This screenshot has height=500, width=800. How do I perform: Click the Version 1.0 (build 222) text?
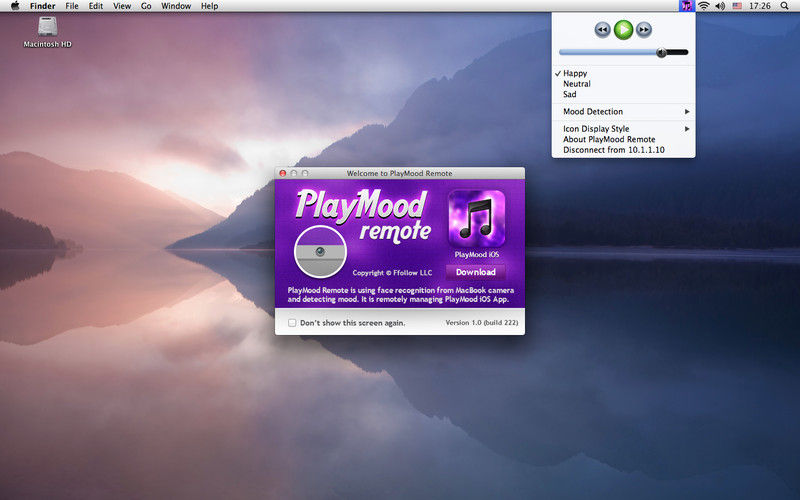click(482, 322)
